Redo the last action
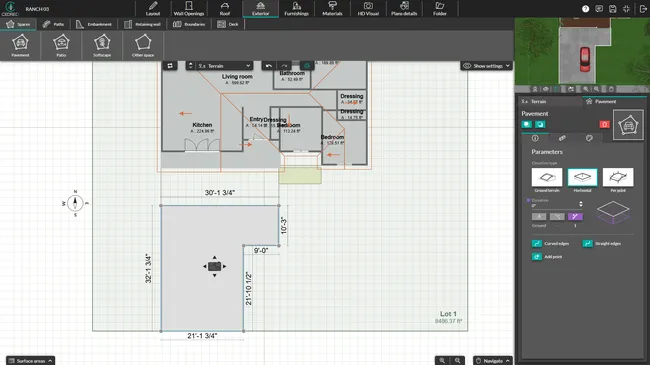 284,66
